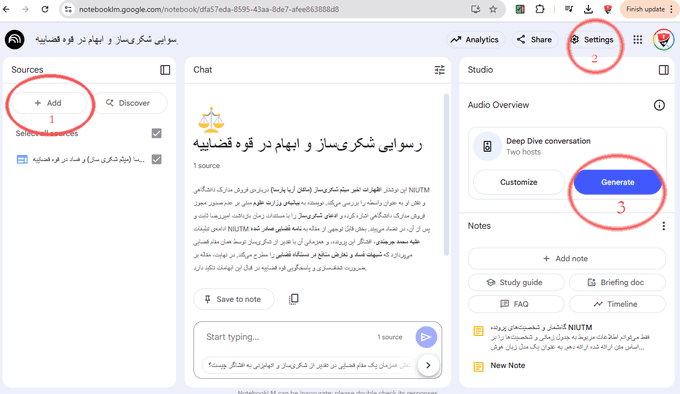Create a Study guide
This screenshot has height=394, width=680.
coord(516,282)
